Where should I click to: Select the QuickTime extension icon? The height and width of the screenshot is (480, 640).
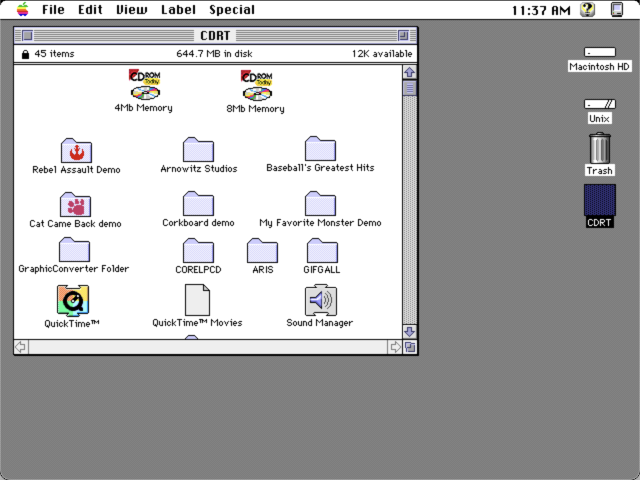tap(73, 301)
